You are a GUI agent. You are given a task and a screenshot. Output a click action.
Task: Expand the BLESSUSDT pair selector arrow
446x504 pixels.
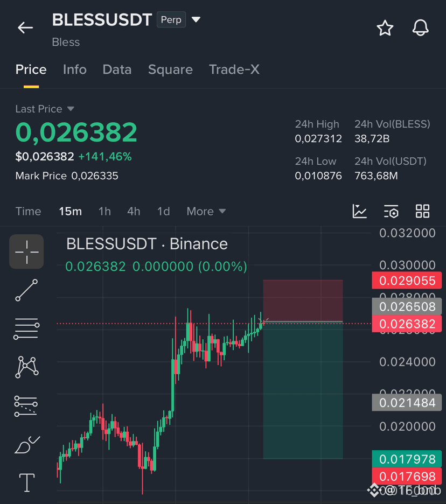pos(196,19)
